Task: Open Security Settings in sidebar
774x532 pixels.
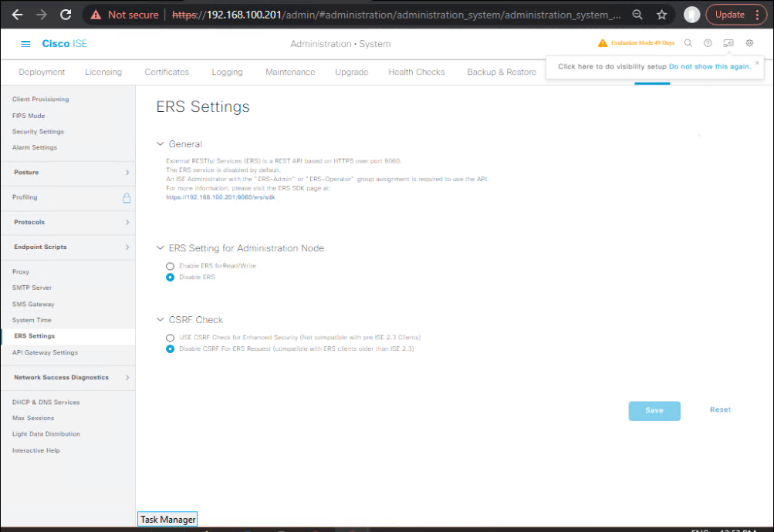Action: click(38, 132)
